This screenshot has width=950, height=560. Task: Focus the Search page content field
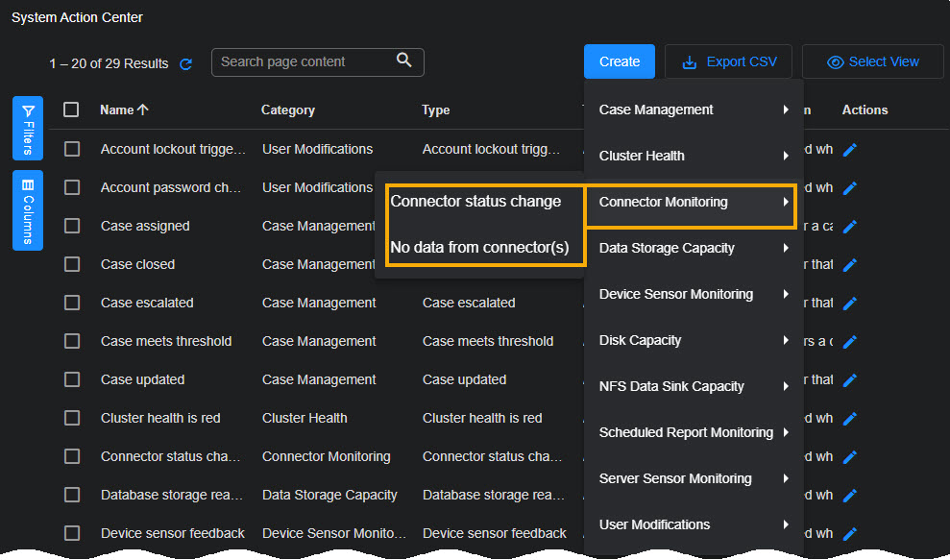303,61
